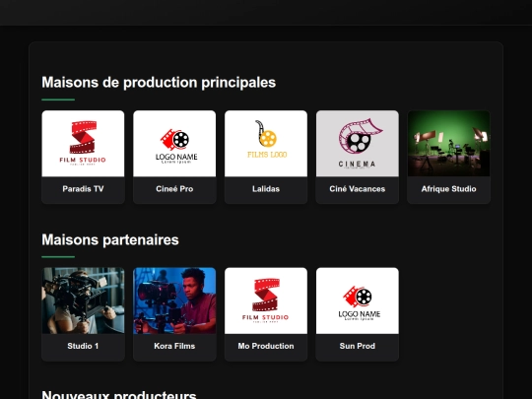Open the Lalidas films logo thumbnail
The height and width of the screenshot is (399, 532).
tap(266, 143)
